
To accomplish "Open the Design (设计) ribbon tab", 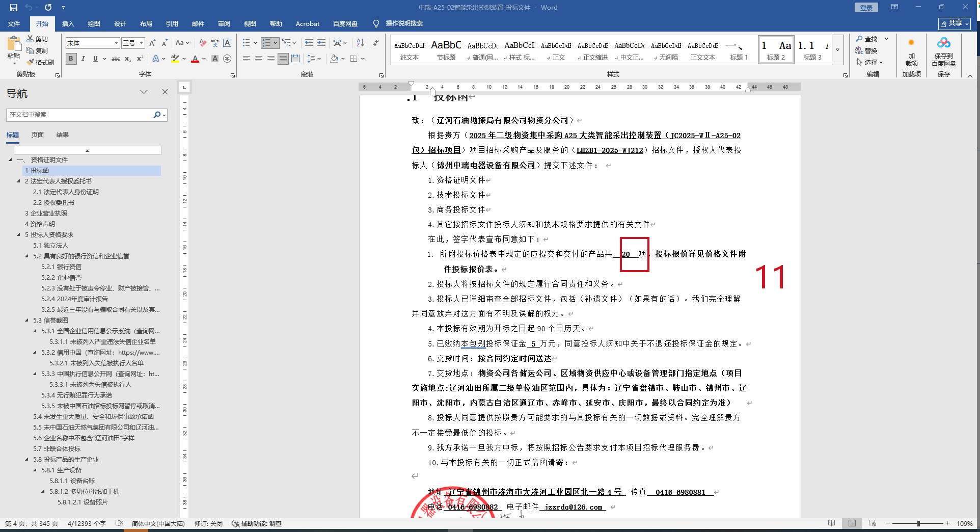I will coord(120,24).
